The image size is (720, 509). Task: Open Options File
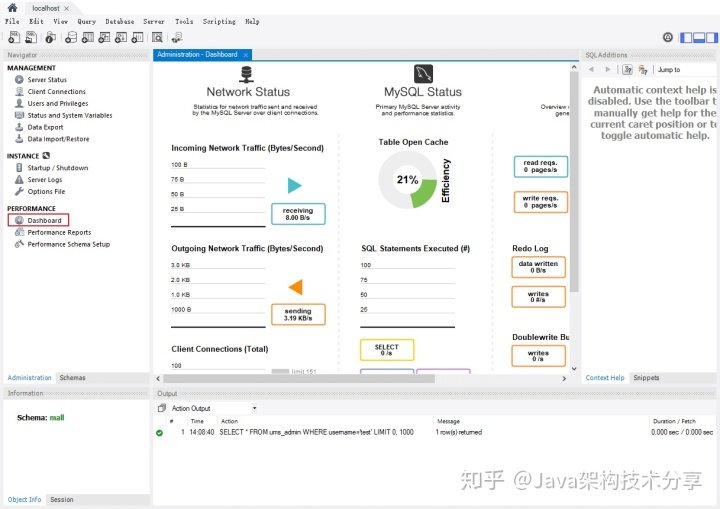coord(46,192)
